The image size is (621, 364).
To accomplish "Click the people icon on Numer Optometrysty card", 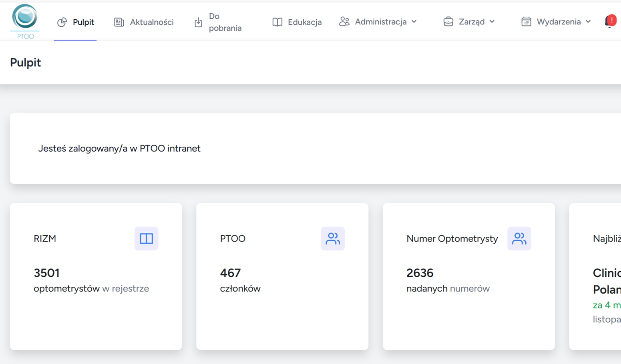I will pyautogui.click(x=519, y=238).
